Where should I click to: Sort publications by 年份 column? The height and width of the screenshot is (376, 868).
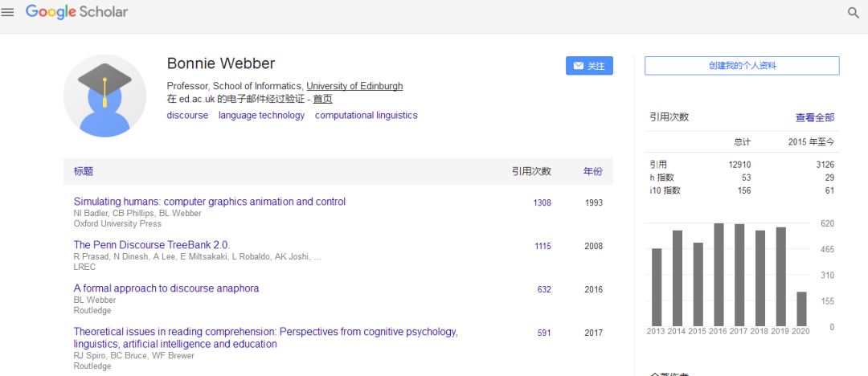click(x=592, y=171)
